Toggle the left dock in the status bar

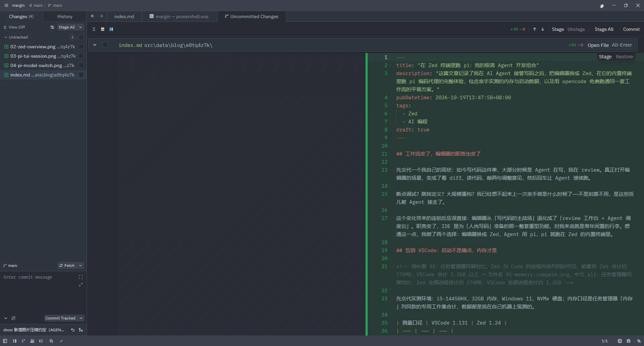5,341
